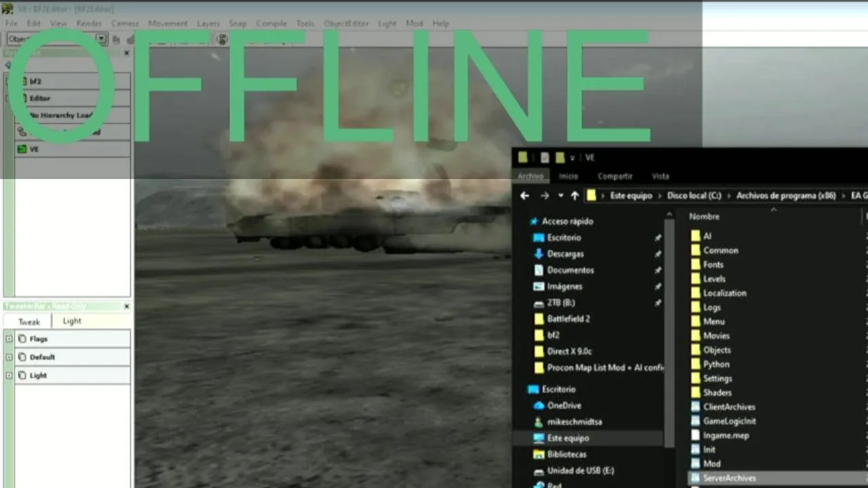Click the Default group icon

[x=22, y=357]
